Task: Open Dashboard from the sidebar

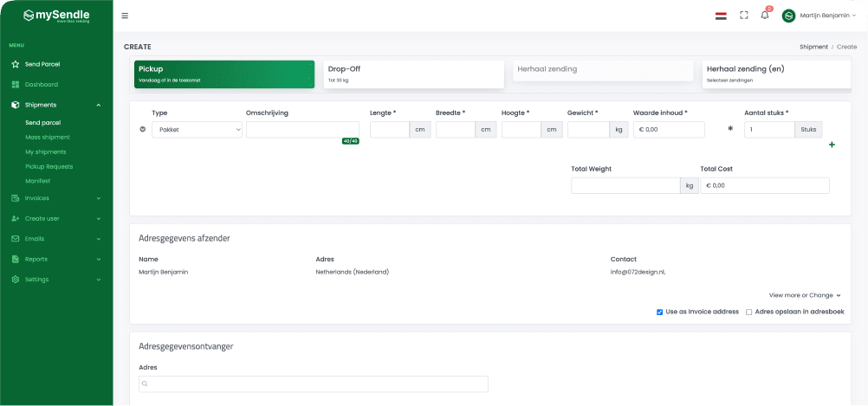Action: 42,84
